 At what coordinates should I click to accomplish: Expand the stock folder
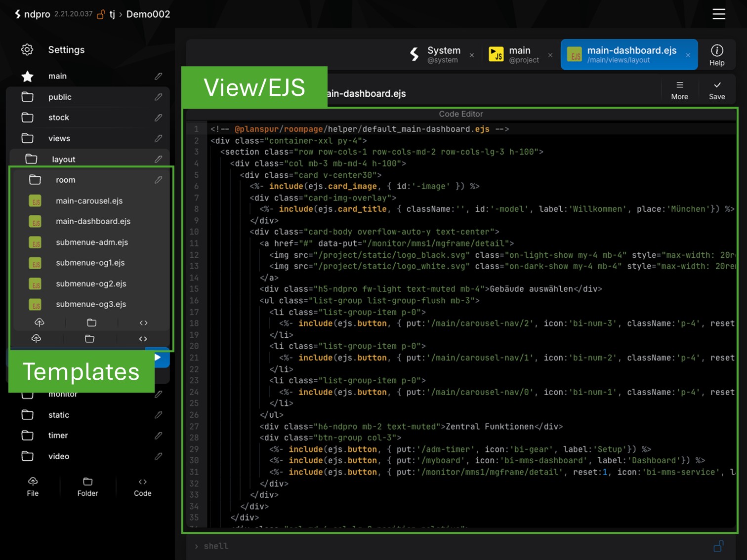click(x=28, y=118)
